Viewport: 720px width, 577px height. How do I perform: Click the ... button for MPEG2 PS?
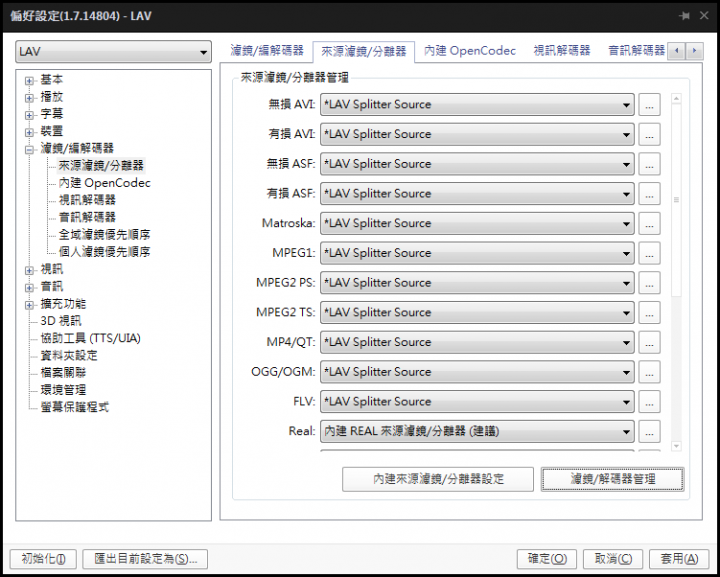649,283
